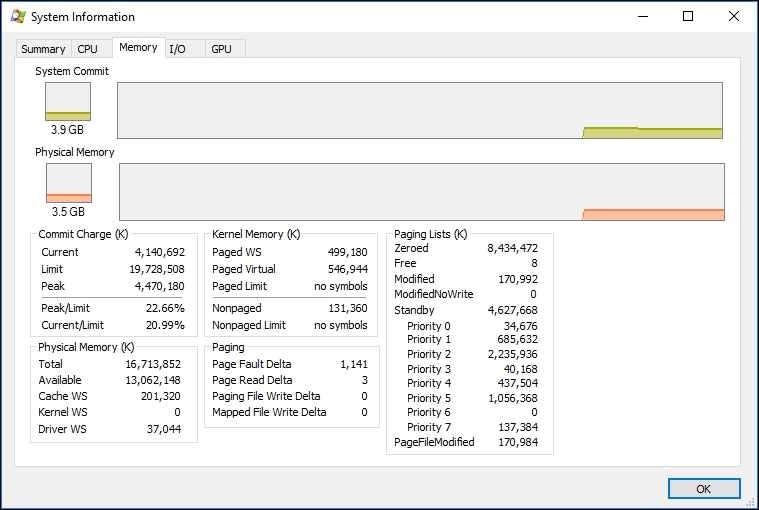759x510 pixels.
Task: Click the ModifiedNoWrite label
Action: [434, 294]
